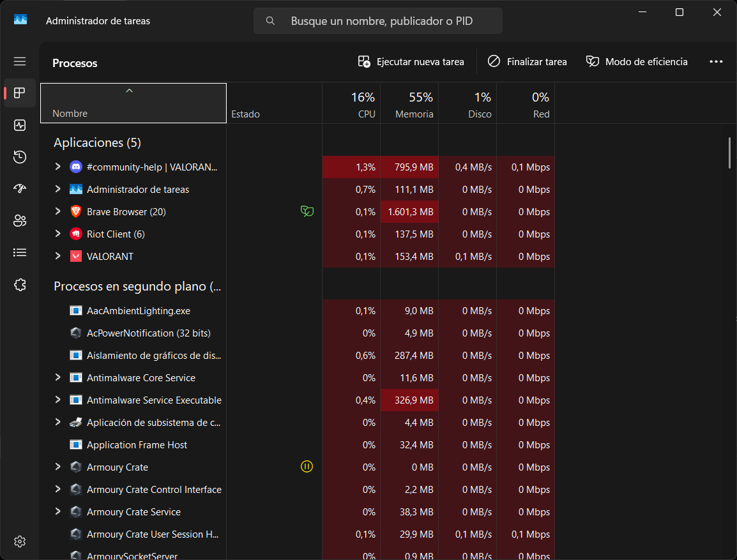737x560 pixels.
Task: Click Discord's 1,3% CPU value
Action: coord(365,167)
